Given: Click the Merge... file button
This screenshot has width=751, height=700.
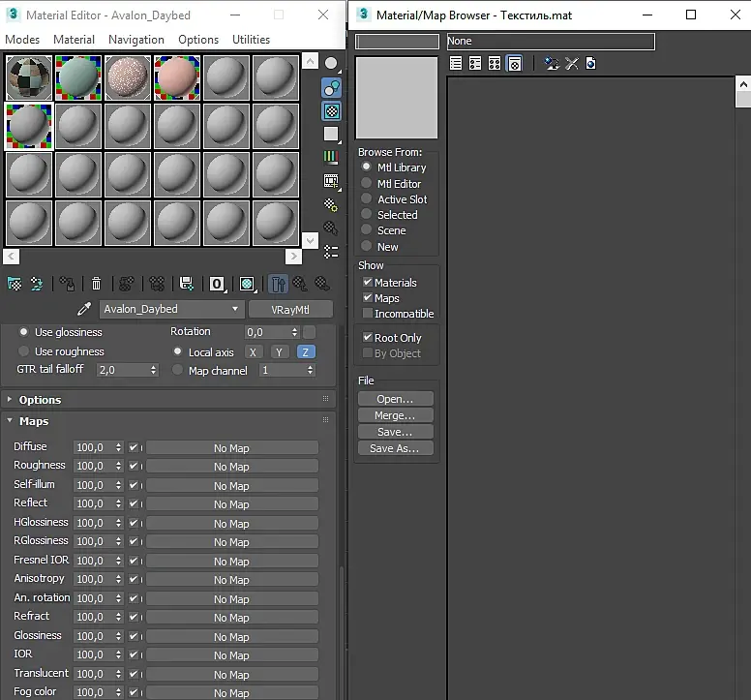Looking at the screenshot, I should point(395,415).
